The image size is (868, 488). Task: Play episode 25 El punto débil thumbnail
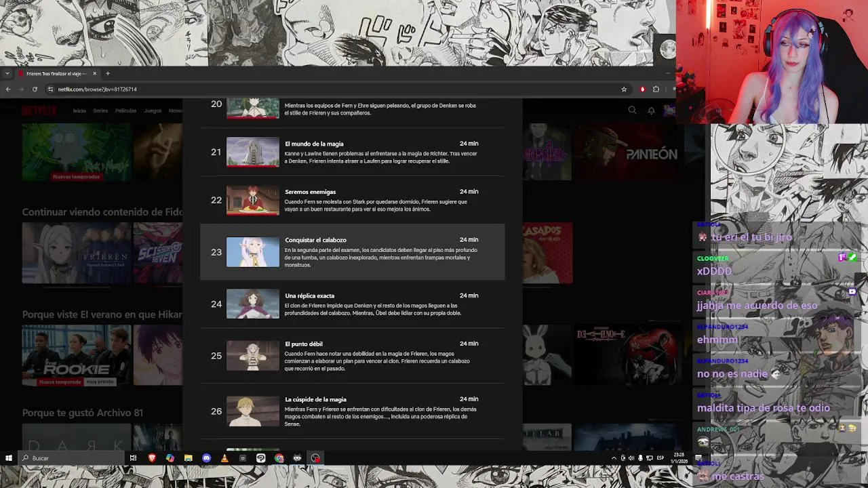pos(252,356)
